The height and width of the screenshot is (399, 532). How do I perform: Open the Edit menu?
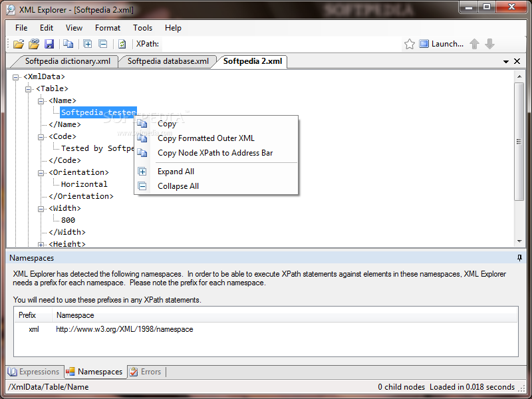(x=47, y=28)
